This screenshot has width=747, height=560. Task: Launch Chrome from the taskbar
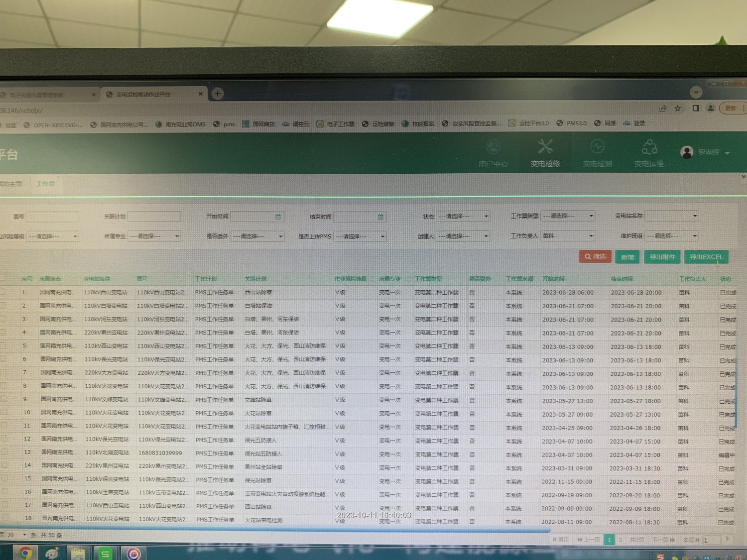pos(25,553)
